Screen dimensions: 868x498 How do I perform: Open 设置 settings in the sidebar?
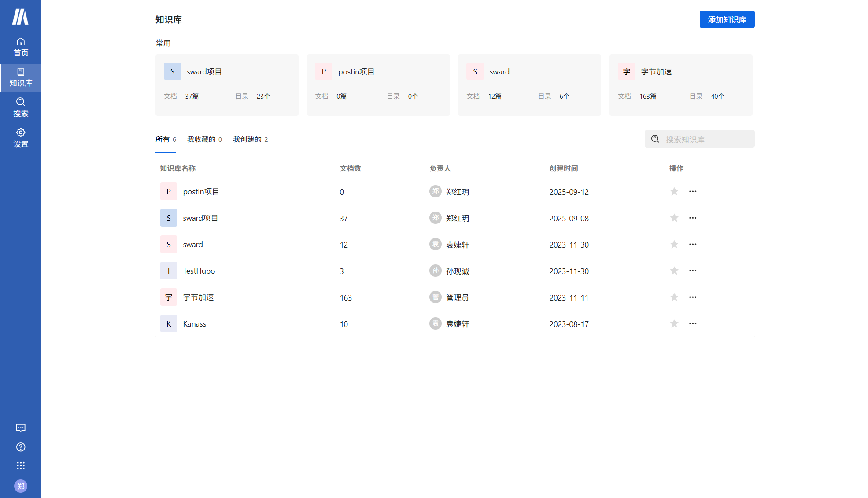(x=20, y=138)
